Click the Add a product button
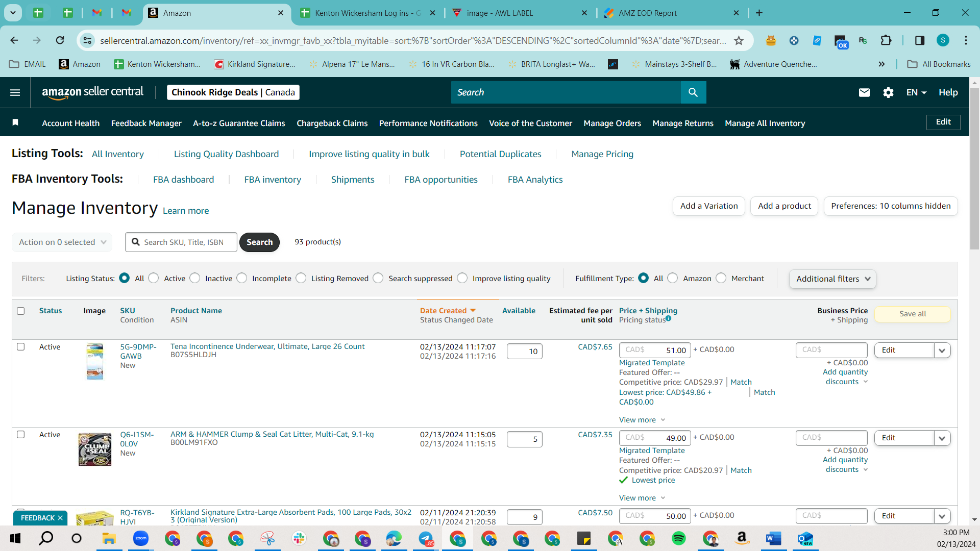 [784, 206]
